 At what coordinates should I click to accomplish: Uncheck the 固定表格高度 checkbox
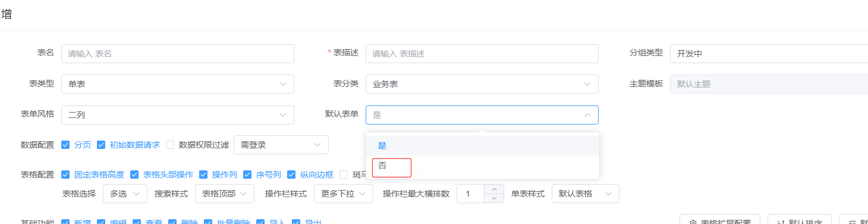65,175
